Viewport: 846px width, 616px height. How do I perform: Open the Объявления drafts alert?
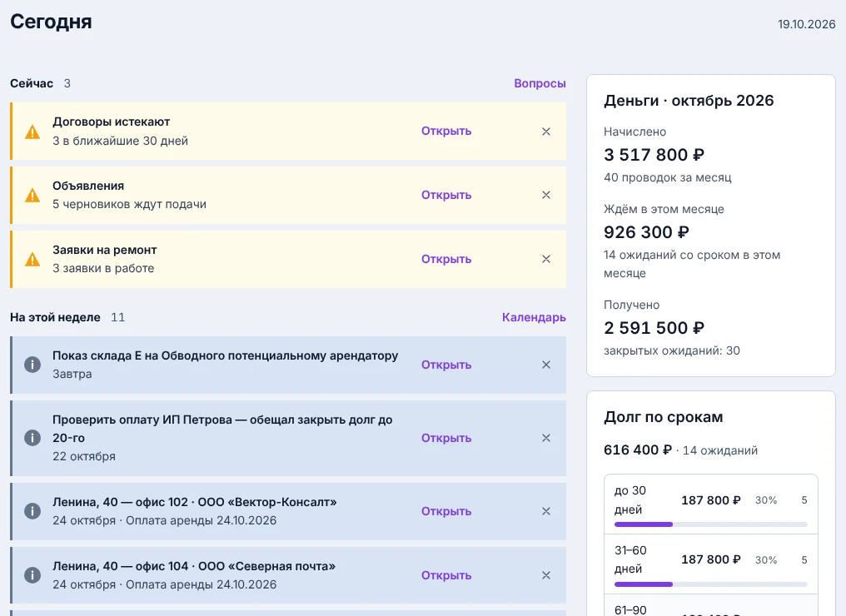point(446,195)
